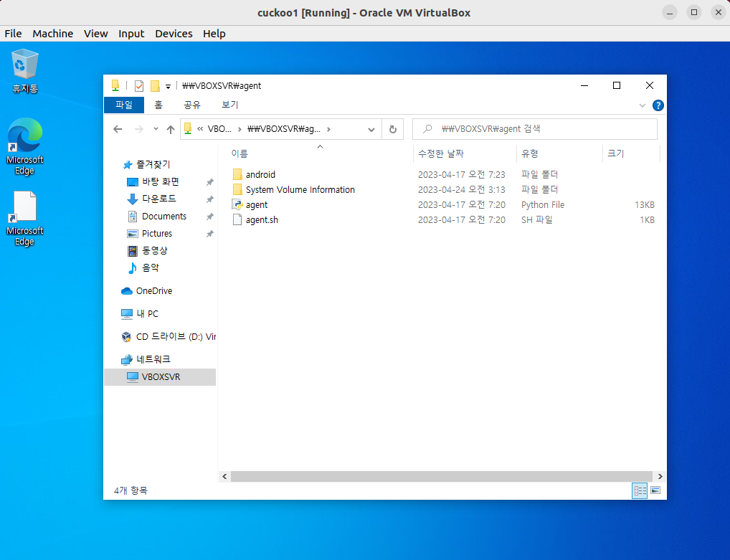The image size is (730, 560).
Task: Open the Recycle Bin desktop icon
Action: pyautogui.click(x=24, y=70)
